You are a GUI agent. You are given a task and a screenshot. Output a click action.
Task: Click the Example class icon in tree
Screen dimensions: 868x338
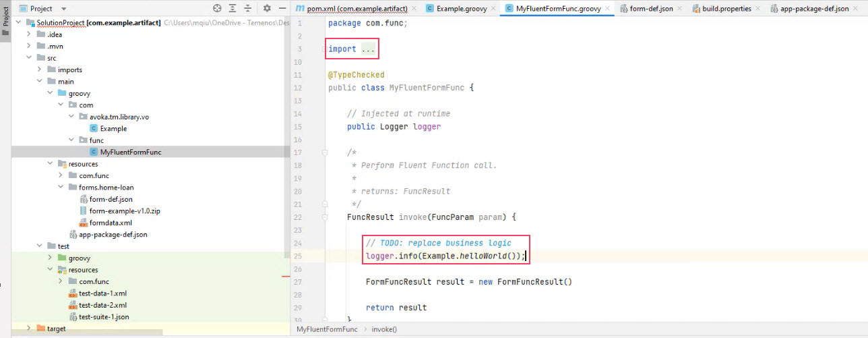tap(94, 128)
